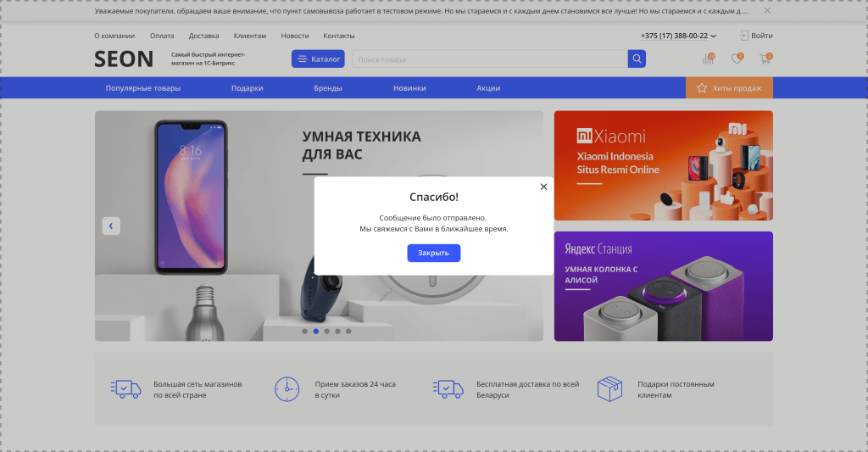The width and height of the screenshot is (868, 452).
Task: Go to the Бренды menu item
Action: [328, 88]
